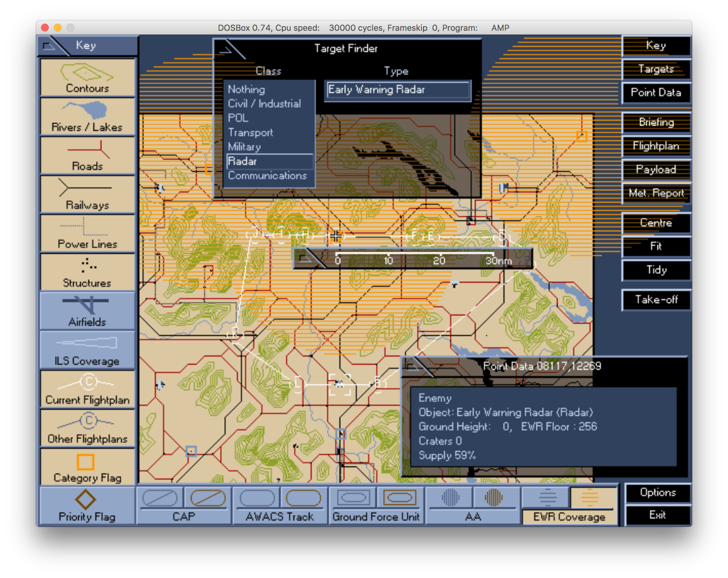
Task: Toggle the Category Flag markers
Action: click(x=87, y=467)
